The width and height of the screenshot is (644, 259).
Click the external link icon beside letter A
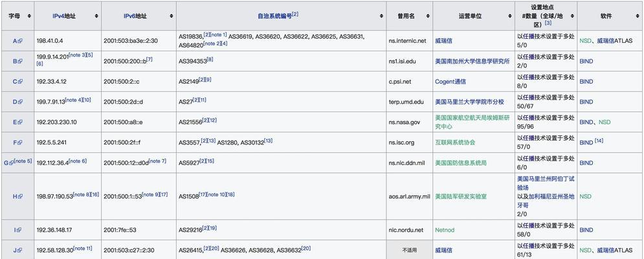(20, 41)
